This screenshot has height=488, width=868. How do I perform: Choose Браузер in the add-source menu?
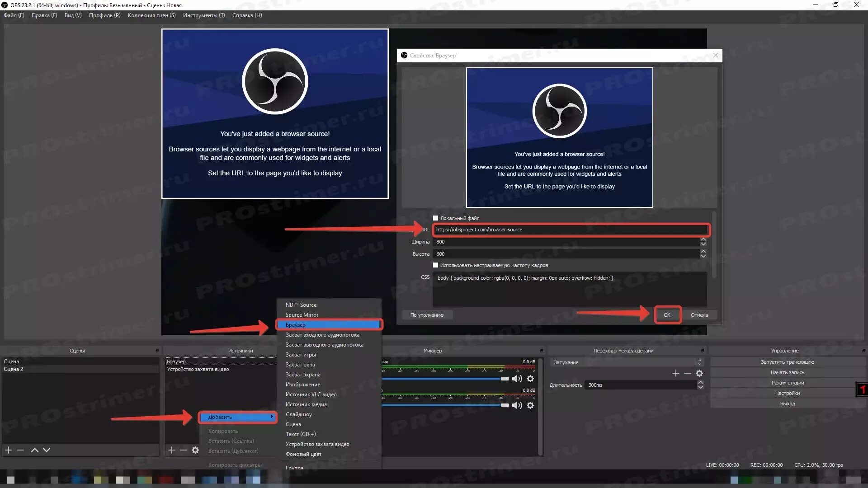[x=330, y=325]
